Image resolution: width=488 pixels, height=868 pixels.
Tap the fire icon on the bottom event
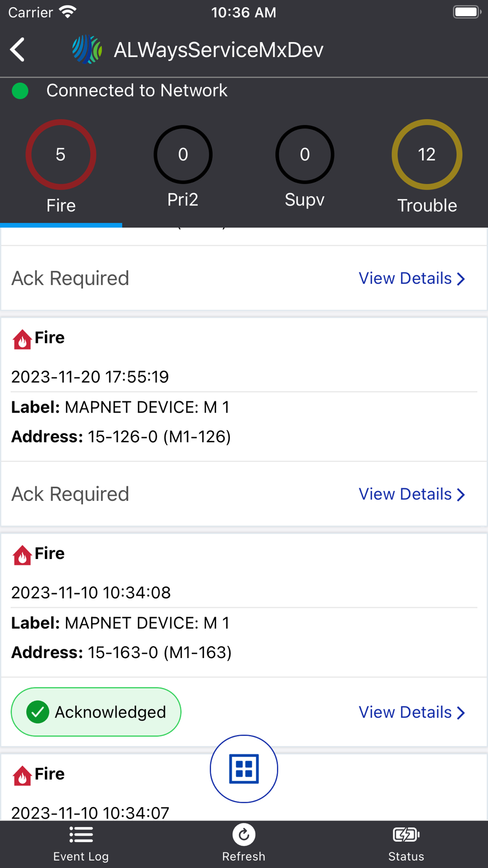[22, 775]
